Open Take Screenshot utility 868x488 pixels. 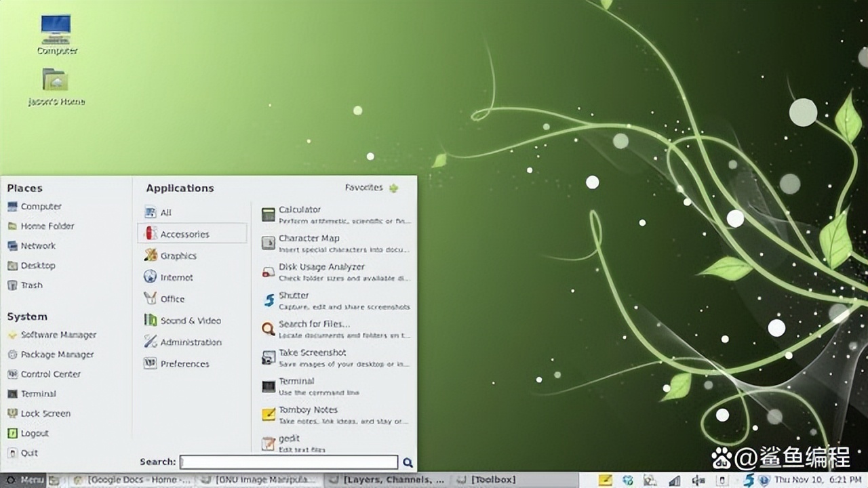(x=312, y=352)
